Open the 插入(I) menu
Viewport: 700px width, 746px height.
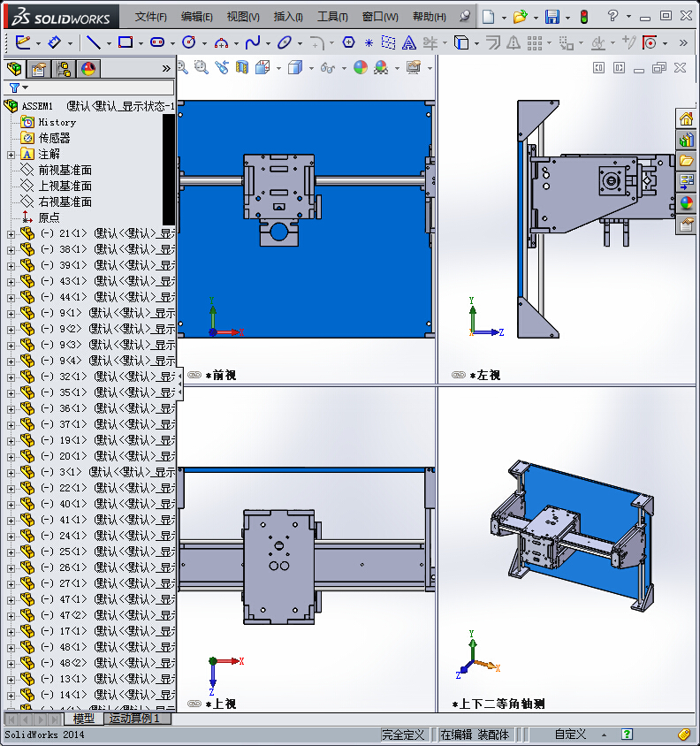pyautogui.click(x=288, y=17)
